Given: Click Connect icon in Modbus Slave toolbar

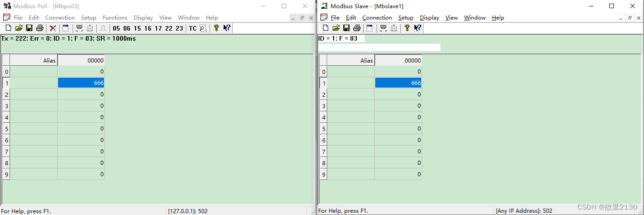Looking at the screenshot, I should [383, 28].
